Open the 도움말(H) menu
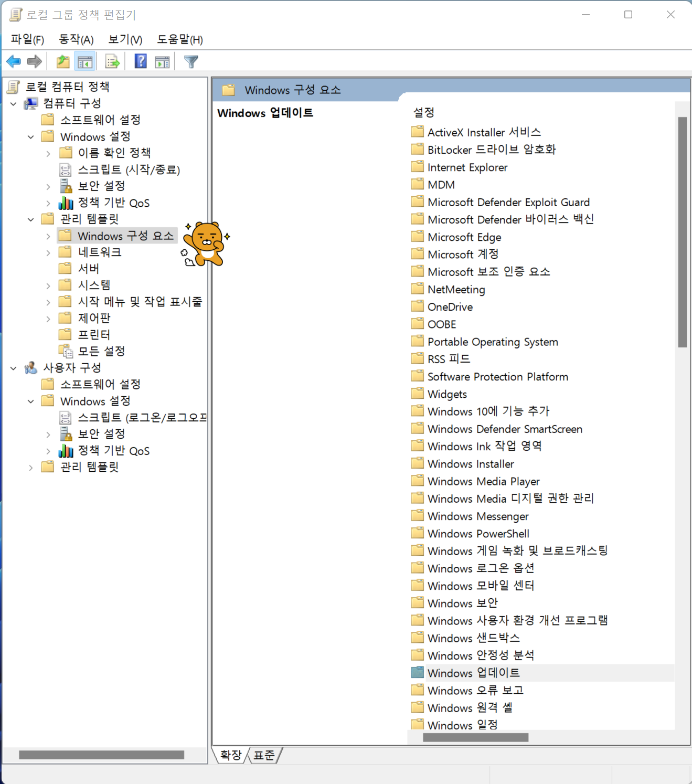The width and height of the screenshot is (692, 784). pos(180,39)
